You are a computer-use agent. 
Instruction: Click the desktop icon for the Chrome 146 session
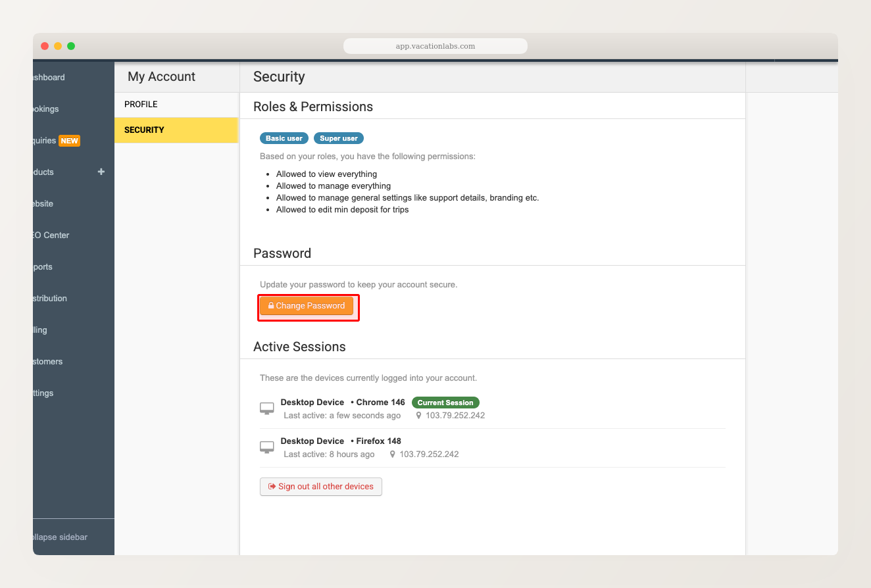266,408
